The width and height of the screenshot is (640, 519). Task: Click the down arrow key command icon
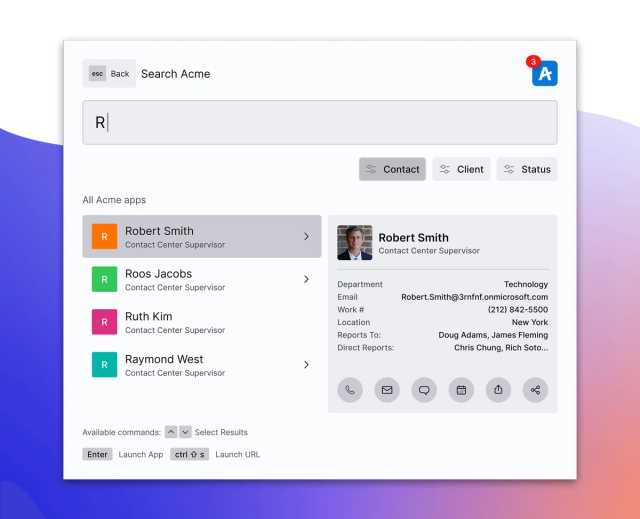[185, 432]
